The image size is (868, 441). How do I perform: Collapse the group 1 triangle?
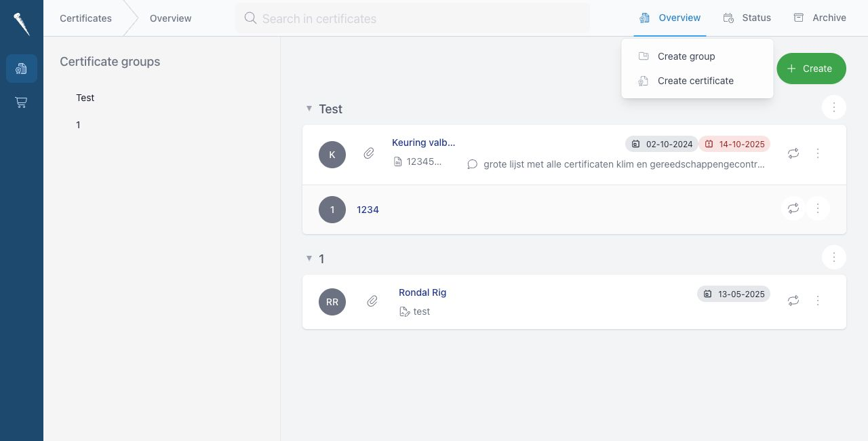pyautogui.click(x=309, y=258)
